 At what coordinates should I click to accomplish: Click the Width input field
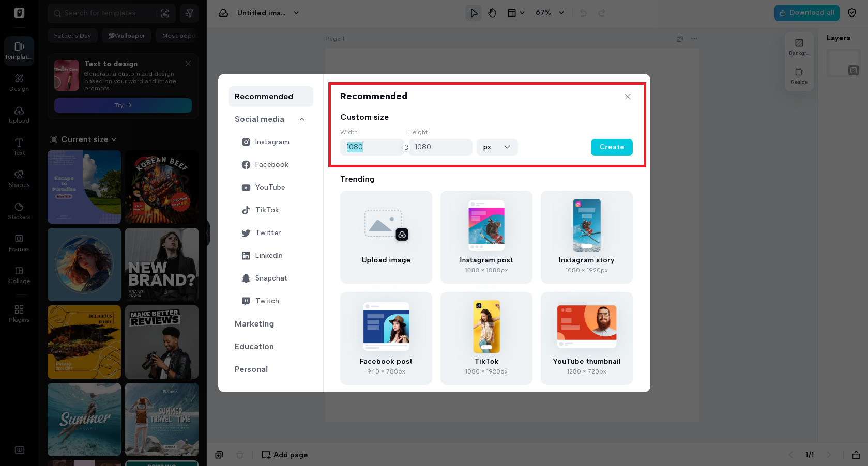point(372,147)
